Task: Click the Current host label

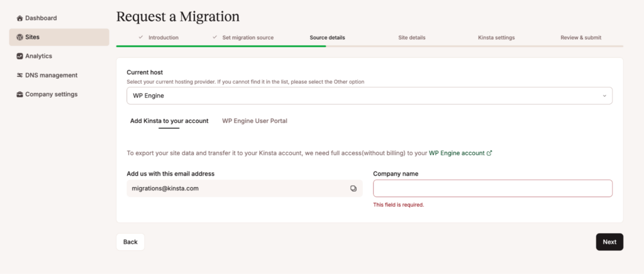Action: coord(145,72)
